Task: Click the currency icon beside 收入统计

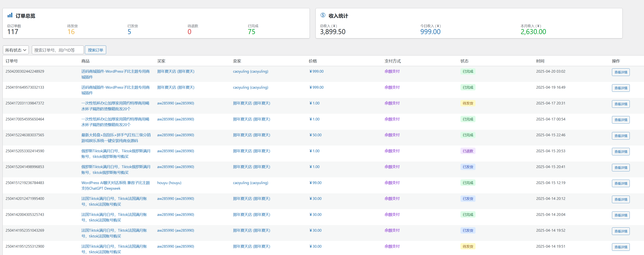Action: pyautogui.click(x=323, y=15)
